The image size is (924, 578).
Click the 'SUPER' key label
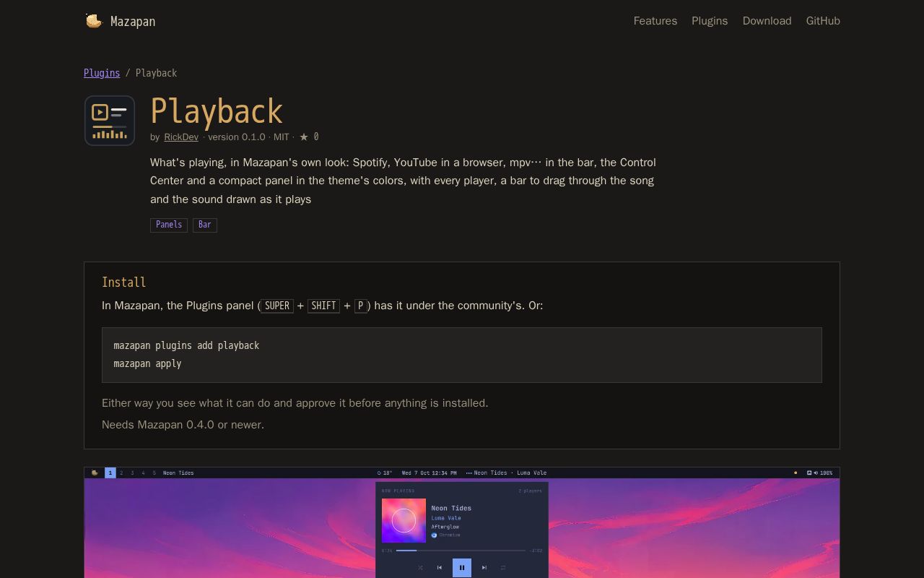(x=277, y=306)
